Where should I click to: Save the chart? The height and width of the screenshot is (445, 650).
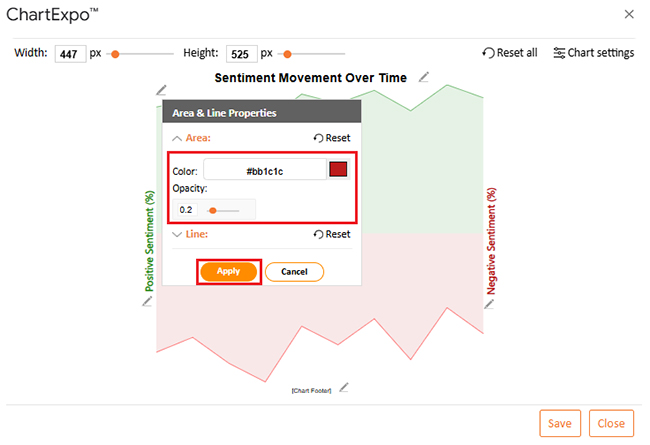(560, 423)
